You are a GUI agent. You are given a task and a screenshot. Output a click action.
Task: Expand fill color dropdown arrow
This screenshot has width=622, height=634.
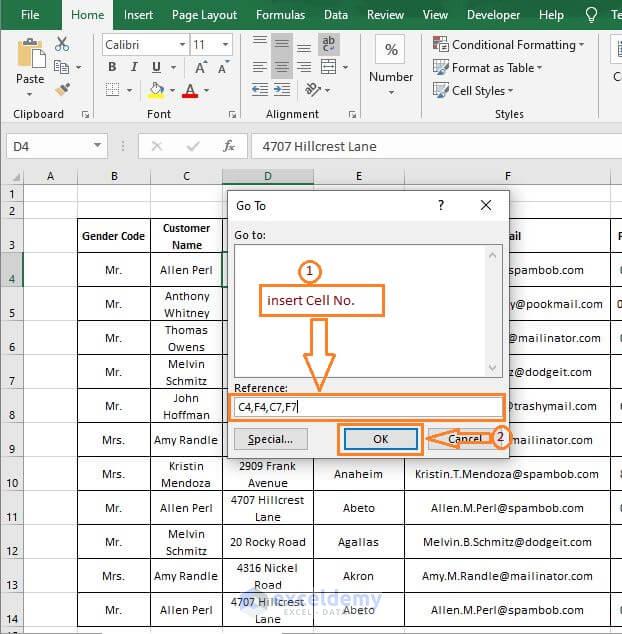click(172, 90)
